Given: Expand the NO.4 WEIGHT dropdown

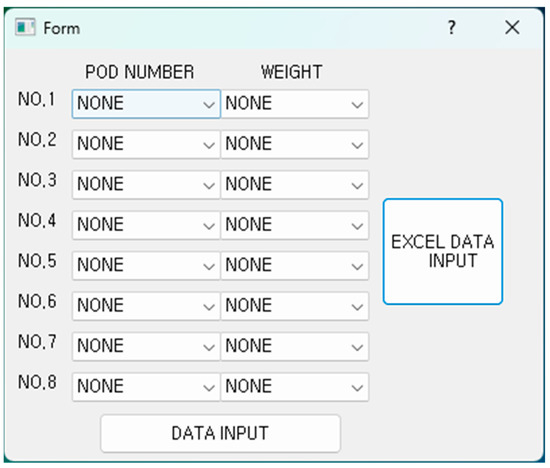Looking at the screenshot, I should tap(295, 225).
